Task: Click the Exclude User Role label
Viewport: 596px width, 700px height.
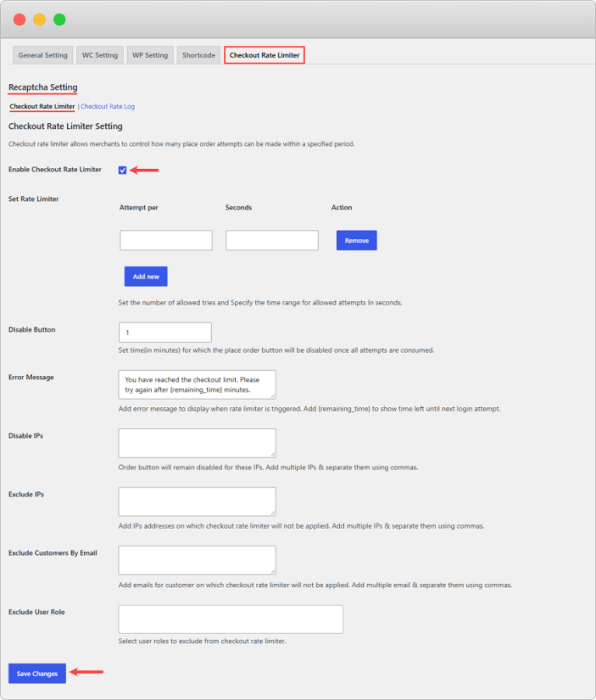Action: point(36,612)
